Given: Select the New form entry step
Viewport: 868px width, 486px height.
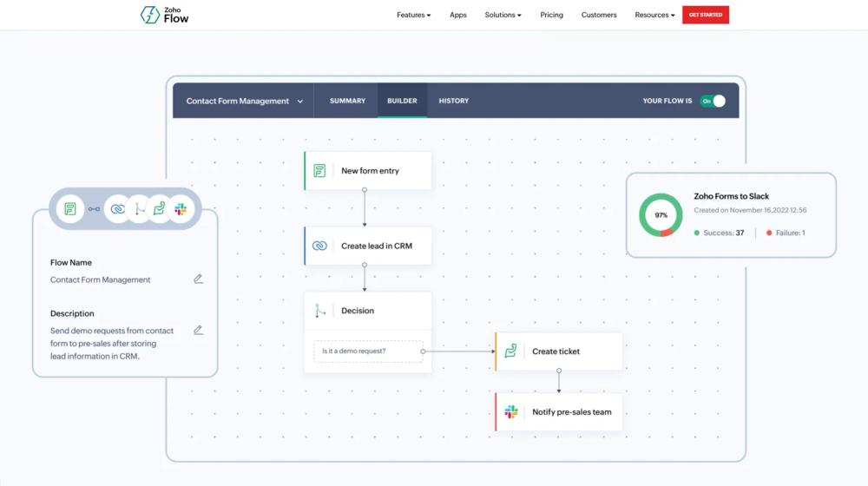Looking at the screenshot, I should (367, 170).
